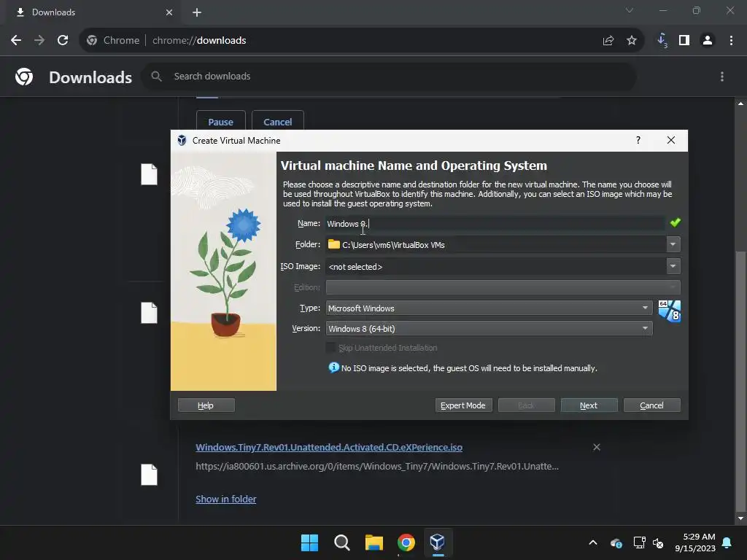Click the Chrome logo next to Downloads heading
The image size is (747, 560).
[x=24, y=77]
